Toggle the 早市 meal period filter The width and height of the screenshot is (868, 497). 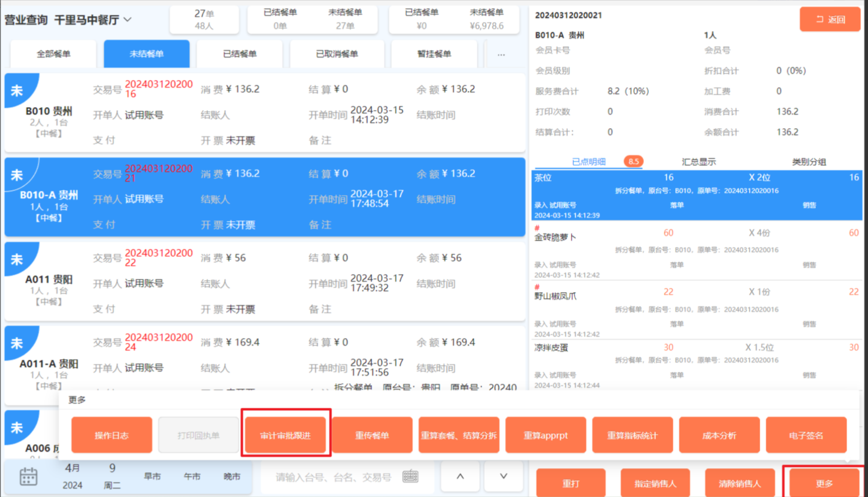coord(152,477)
